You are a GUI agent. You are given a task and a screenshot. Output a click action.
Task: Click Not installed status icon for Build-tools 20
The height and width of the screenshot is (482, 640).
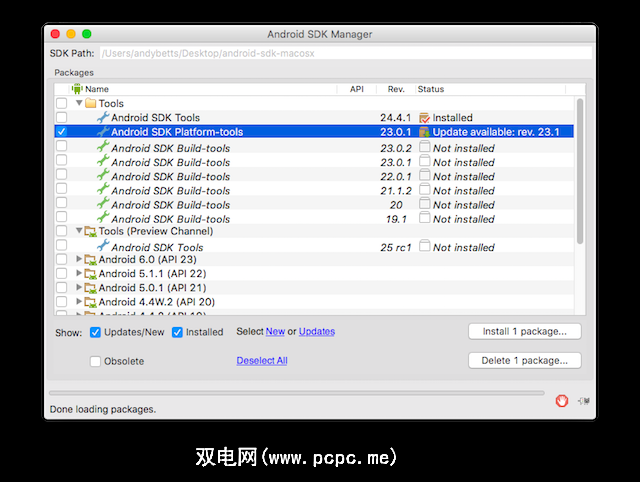click(424, 203)
